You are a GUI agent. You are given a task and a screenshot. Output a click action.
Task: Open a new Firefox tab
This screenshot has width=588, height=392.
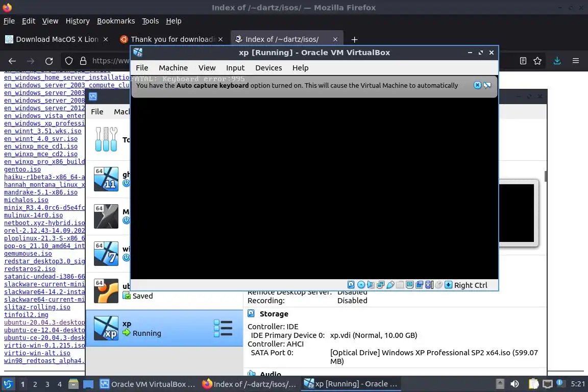pos(354,39)
